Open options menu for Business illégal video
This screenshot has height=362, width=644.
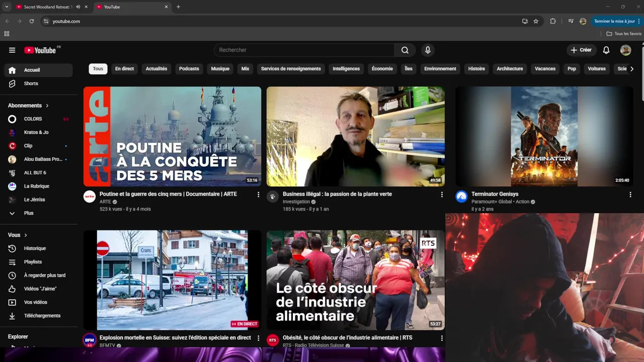point(442,195)
